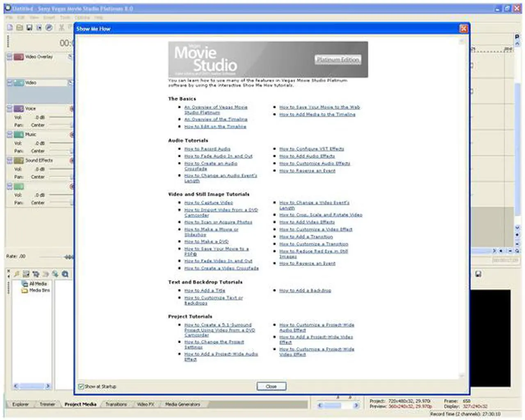Screen dimensions: 525x420
Task: Click the Get Media from Web icon
Action: point(55,274)
